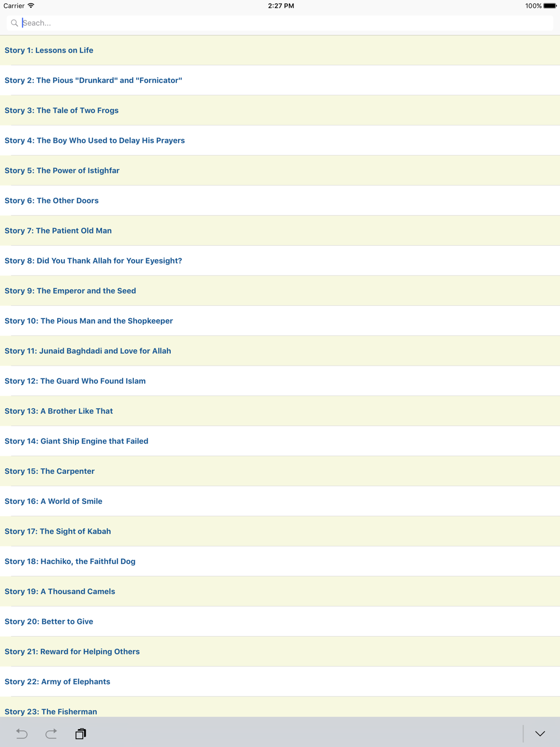Open Story 7: The Patient Old Man
560x747 pixels.
click(280, 231)
